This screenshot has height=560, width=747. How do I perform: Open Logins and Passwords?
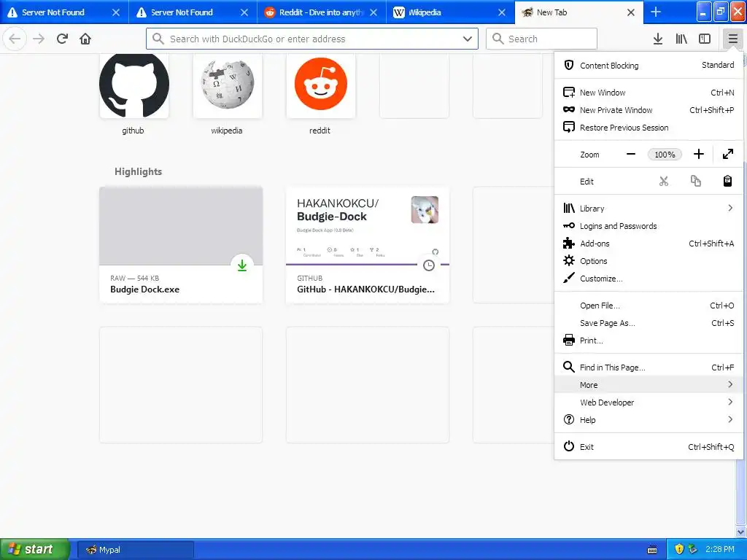(649, 226)
